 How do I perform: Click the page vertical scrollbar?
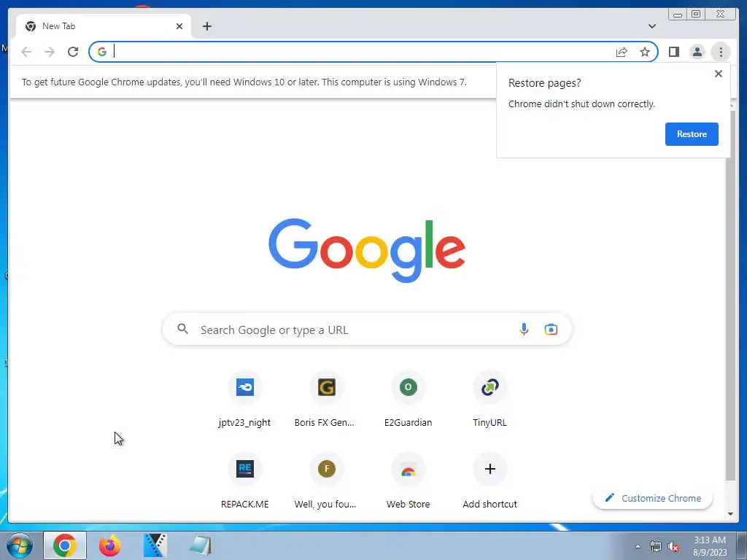click(x=729, y=295)
